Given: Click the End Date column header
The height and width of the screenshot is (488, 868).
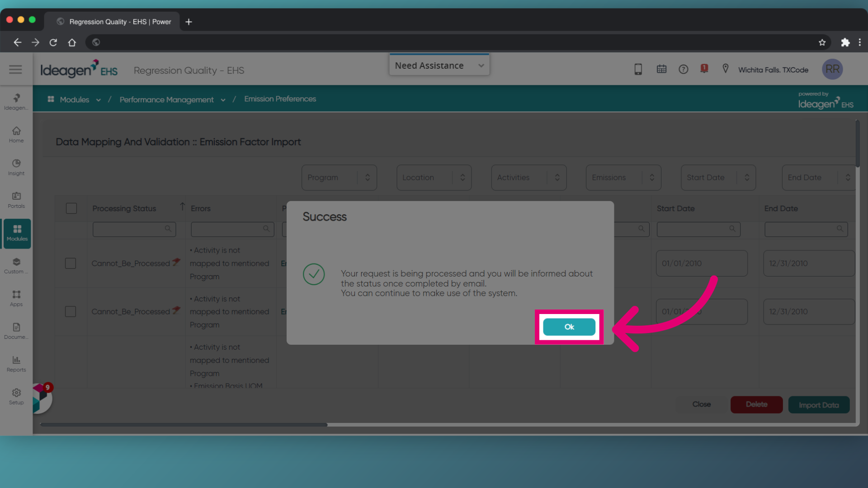Looking at the screenshot, I should 781,208.
